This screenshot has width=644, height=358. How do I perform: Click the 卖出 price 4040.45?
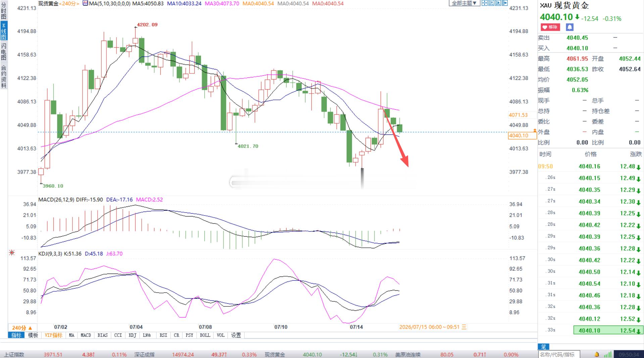[x=577, y=38]
